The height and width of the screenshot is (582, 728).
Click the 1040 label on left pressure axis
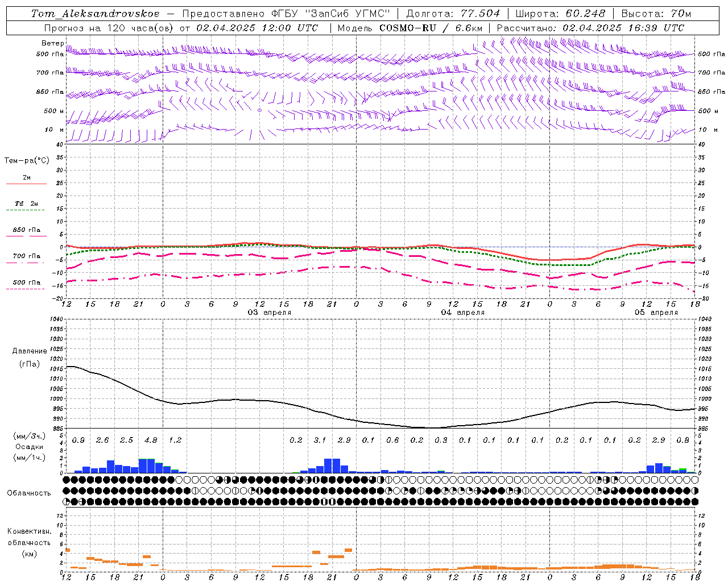56,319
